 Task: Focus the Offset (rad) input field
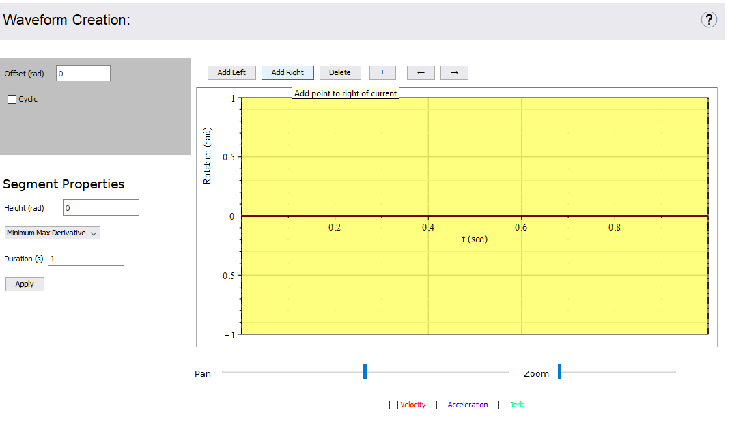(x=82, y=73)
